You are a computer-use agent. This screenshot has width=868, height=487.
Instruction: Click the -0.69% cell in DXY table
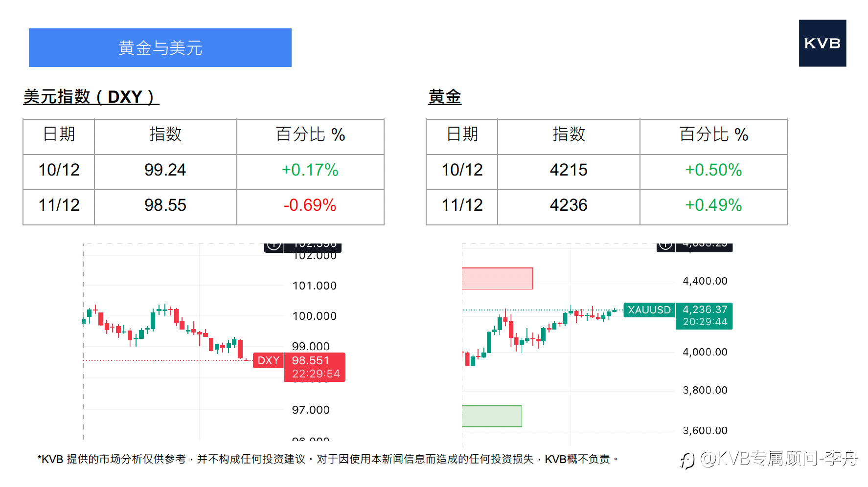coord(310,205)
